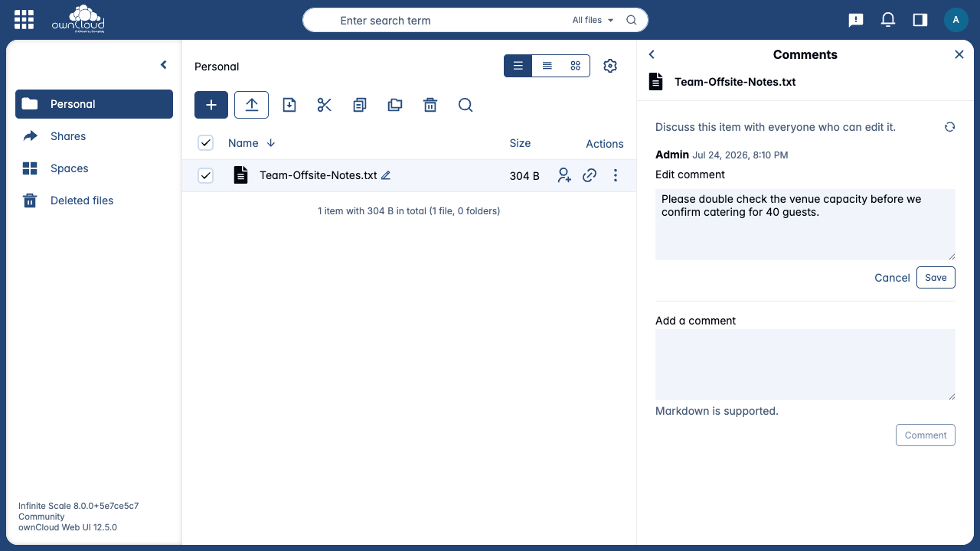The height and width of the screenshot is (551, 980).
Task: Go back from Comments panel
Action: [652, 54]
